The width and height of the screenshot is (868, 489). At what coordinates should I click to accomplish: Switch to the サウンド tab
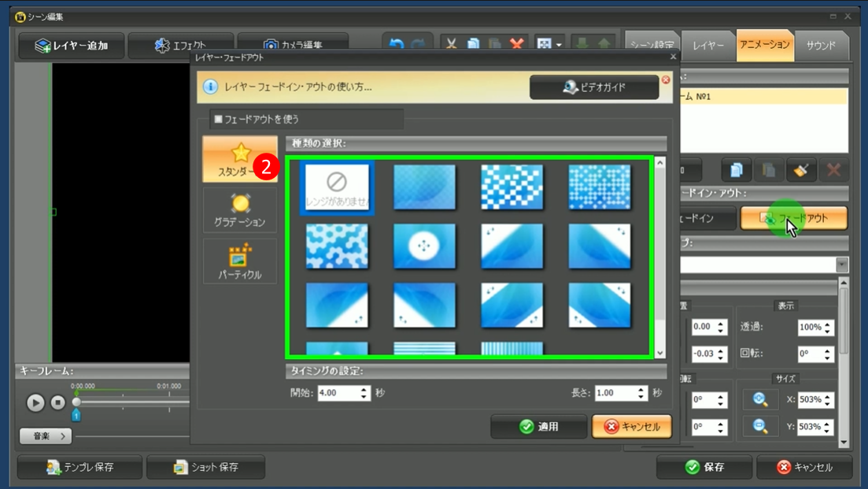click(x=820, y=46)
